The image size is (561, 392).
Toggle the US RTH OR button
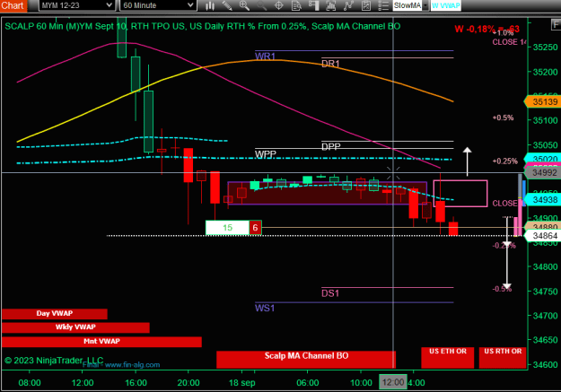[503, 358]
